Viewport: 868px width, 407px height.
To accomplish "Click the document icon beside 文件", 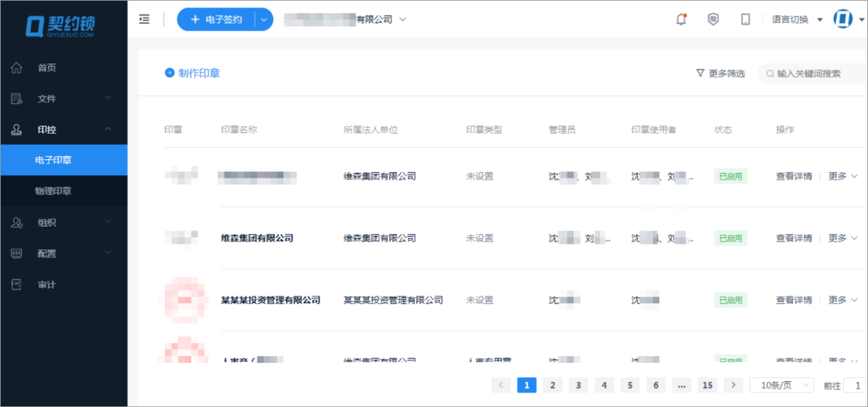I will [x=17, y=99].
